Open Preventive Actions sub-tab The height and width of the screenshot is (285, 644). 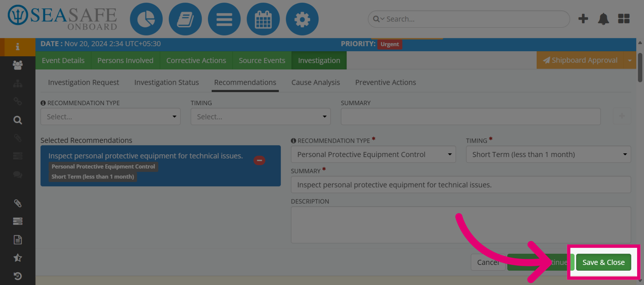pyautogui.click(x=386, y=82)
